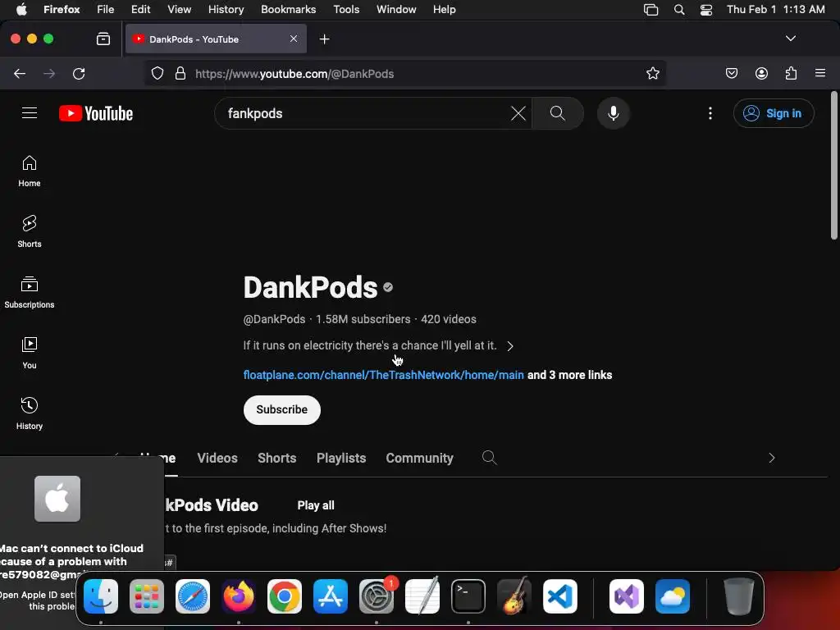The width and height of the screenshot is (840, 630).
Task: Open the Firefox account menu
Action: (761, 73)
